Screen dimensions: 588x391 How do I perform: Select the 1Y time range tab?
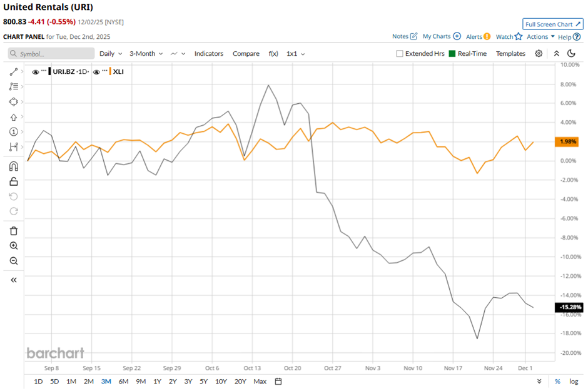pos(157,381)
